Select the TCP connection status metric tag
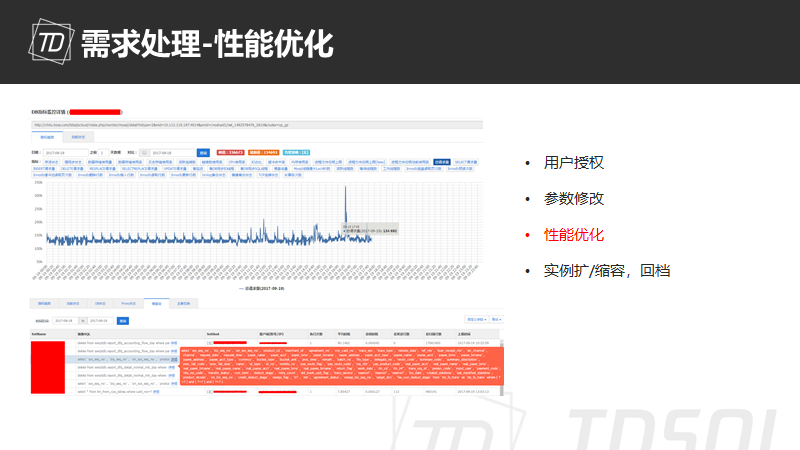800x450 pixels. tap(268, 175)
